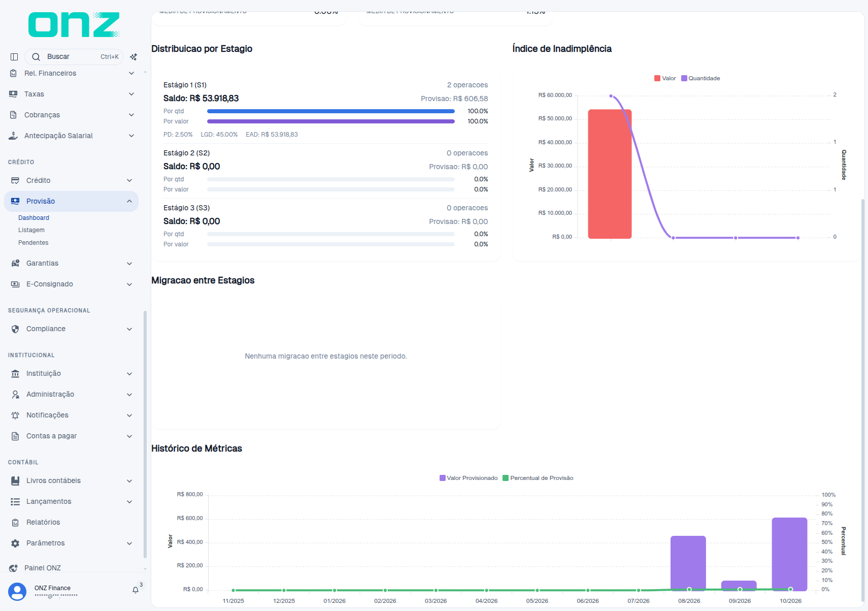Click the Instituição bank building icon
This screenshot has height=611, width=868.
coord(15,373)
